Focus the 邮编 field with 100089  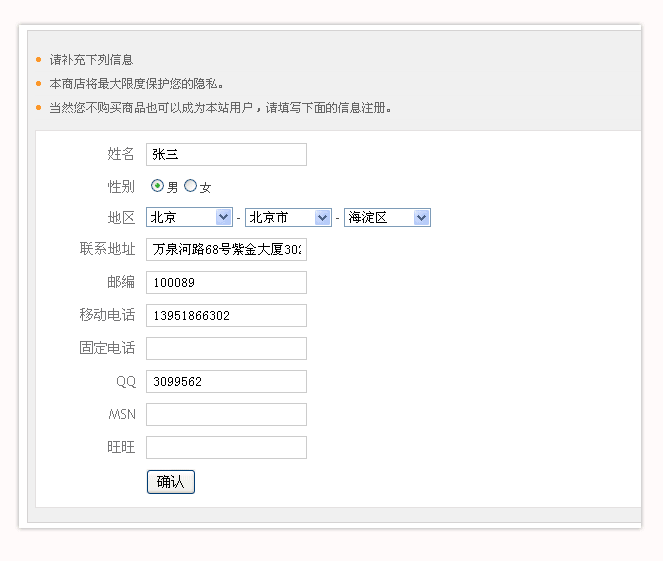pos(226,283)
